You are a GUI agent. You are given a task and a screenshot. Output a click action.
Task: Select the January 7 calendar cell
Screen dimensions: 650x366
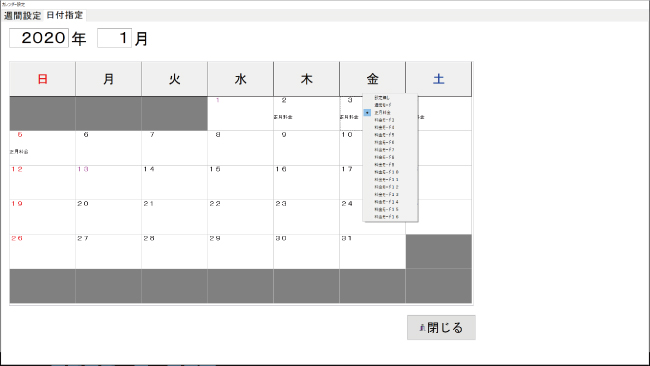(175, 148)
